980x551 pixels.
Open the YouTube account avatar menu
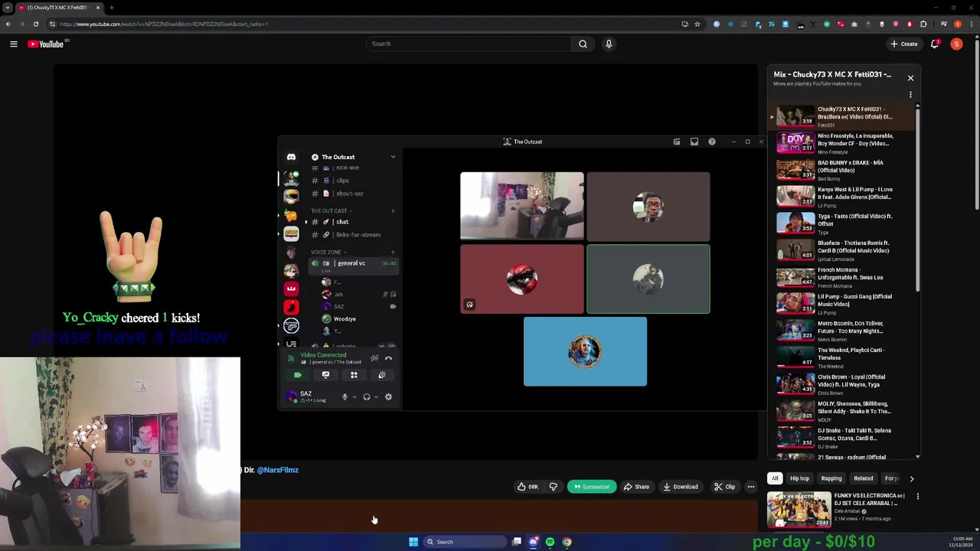[x=956, y=44]
